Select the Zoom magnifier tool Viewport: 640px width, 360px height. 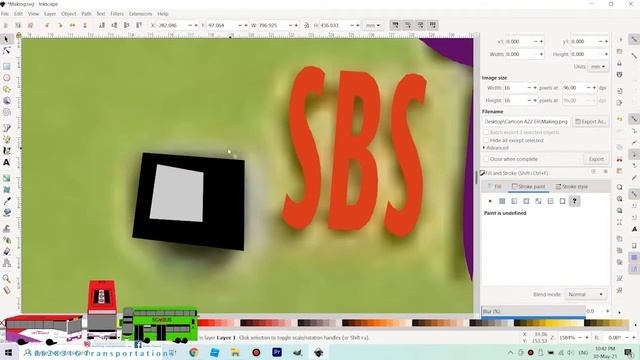(7, 279)
